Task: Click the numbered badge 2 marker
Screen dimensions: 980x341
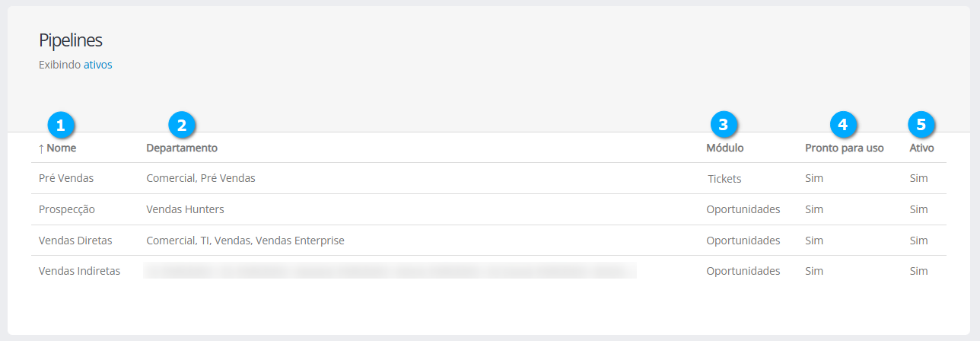Action: pyautogui.click(x=182, y=125)
